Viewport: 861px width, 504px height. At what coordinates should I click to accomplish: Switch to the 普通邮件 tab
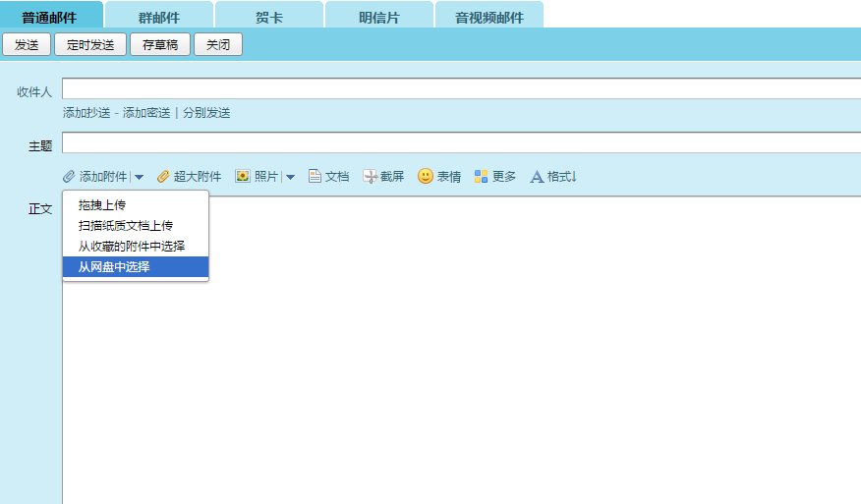pyautogui.click(x=52, y=16)
